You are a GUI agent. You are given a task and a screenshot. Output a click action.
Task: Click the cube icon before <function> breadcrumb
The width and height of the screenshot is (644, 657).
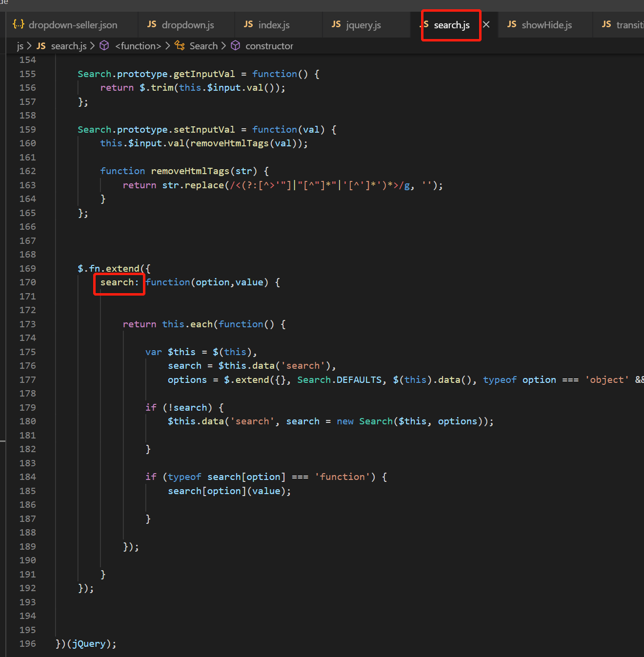pyautogui.click(x=104, y=45)
